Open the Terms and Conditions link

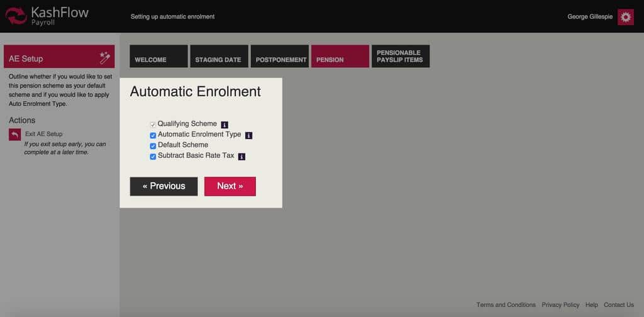click(x=506, y=305)
